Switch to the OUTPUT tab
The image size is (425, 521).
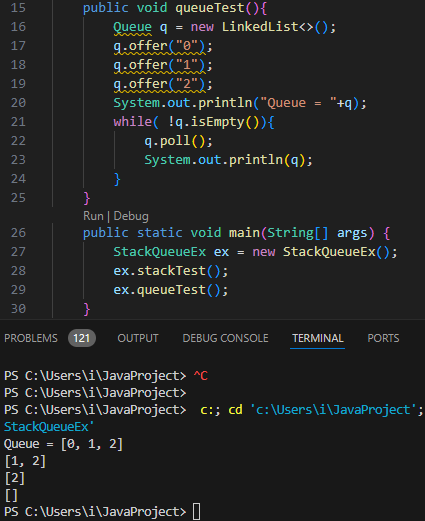(138, 338)
